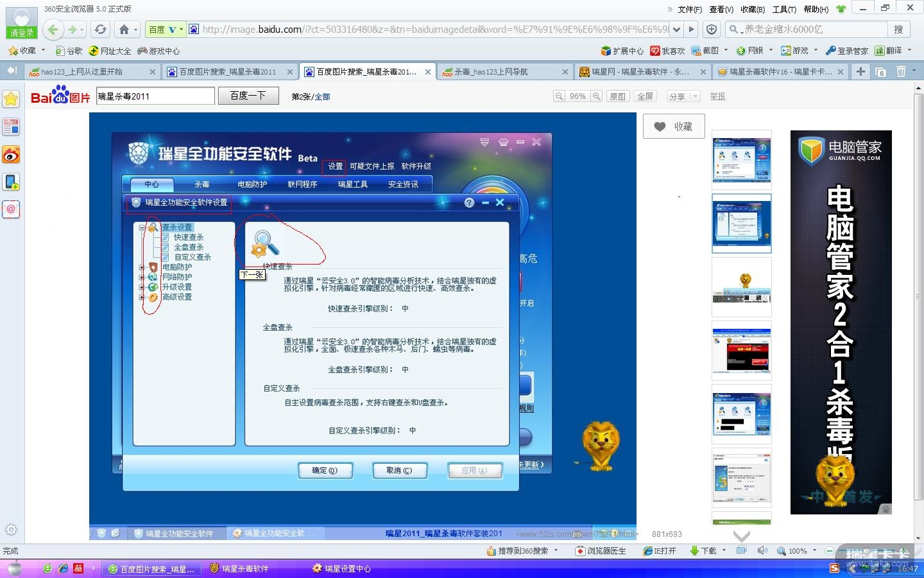Screen dimensions: 924x578
Task: Click the 全屏 fullscreen button
Action: (645, 96)
